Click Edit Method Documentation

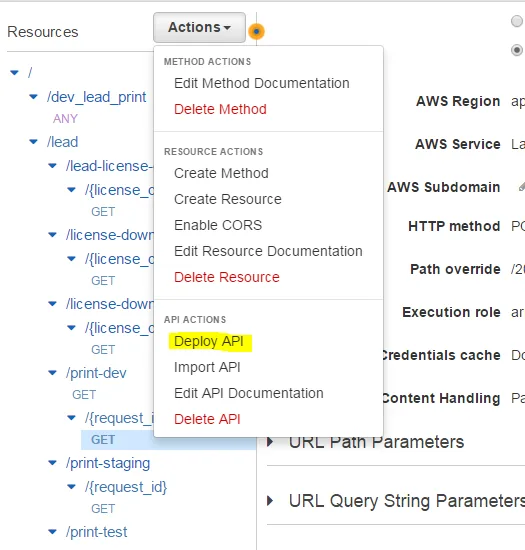[x=262, y=83]
